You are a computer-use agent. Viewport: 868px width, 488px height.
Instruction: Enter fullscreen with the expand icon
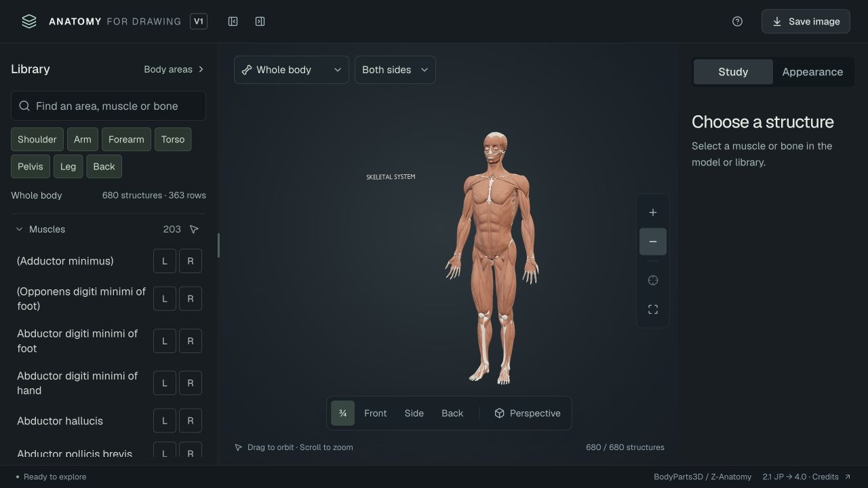point(653,310)
